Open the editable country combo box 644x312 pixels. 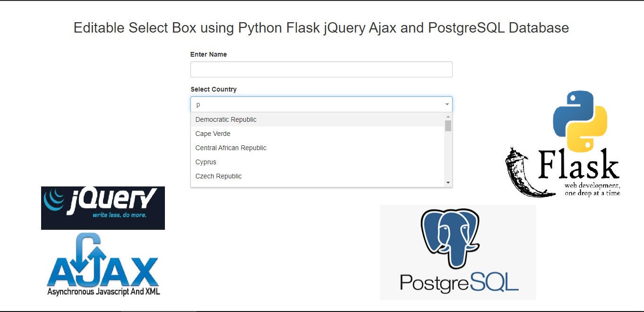321,104
